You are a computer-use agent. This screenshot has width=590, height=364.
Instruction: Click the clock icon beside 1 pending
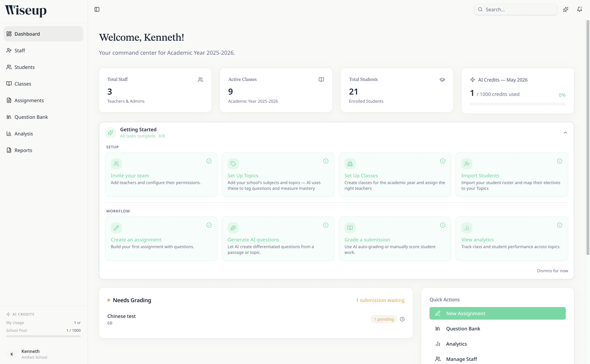point(402,319)
